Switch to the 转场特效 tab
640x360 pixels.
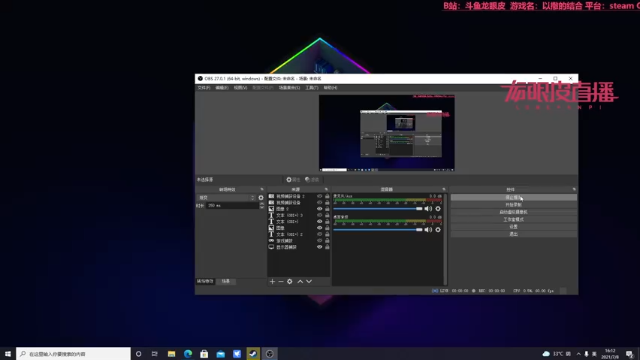coord(205,282)
